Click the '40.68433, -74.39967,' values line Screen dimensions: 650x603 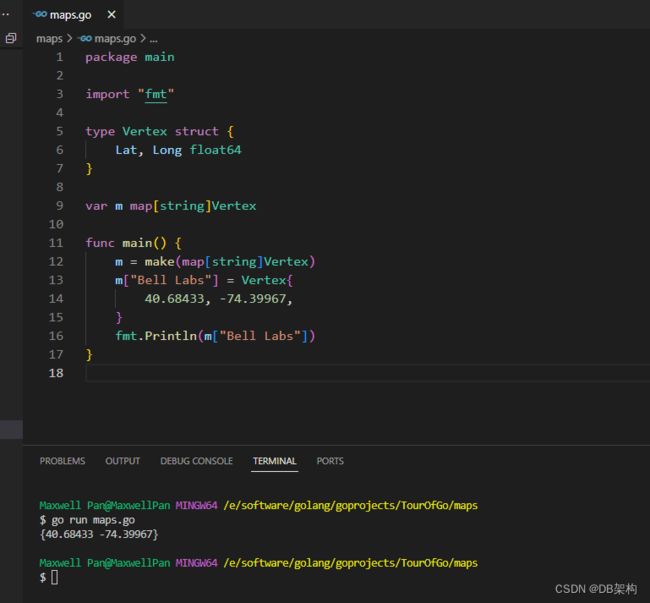pos(218,299)
